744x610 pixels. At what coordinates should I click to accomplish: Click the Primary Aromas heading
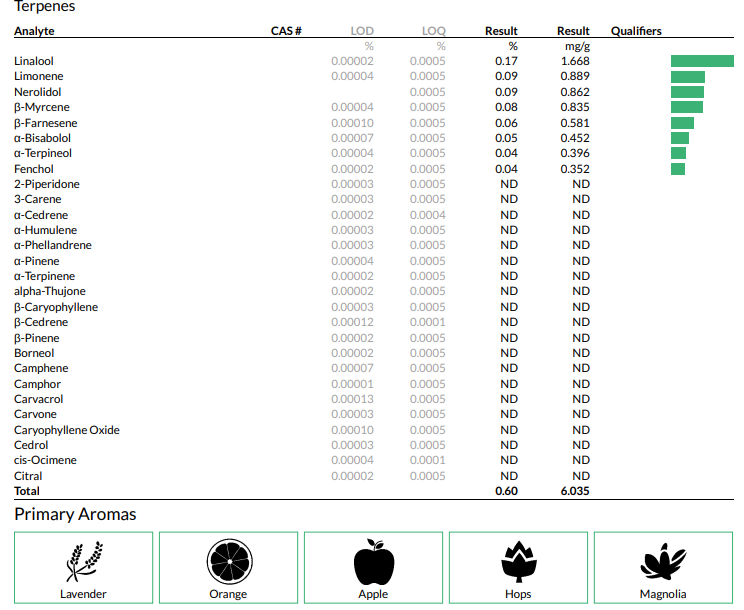(75, 514)
